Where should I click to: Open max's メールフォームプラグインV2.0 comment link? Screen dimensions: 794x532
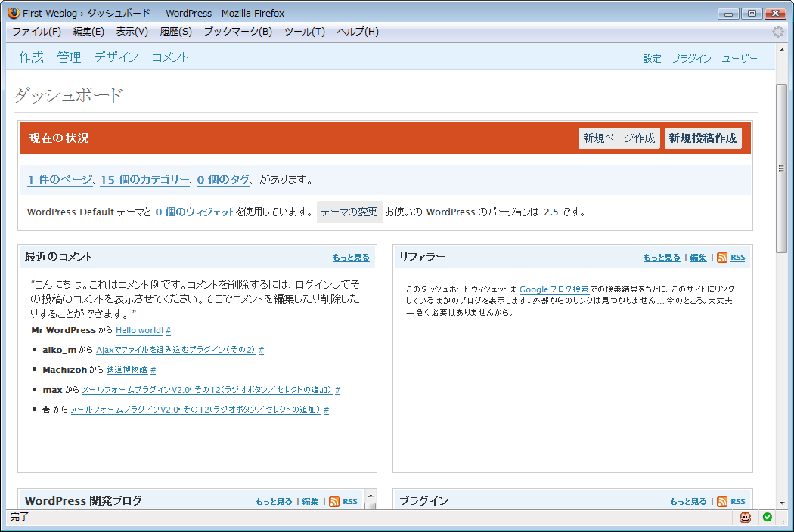click(x=206, y=390)
